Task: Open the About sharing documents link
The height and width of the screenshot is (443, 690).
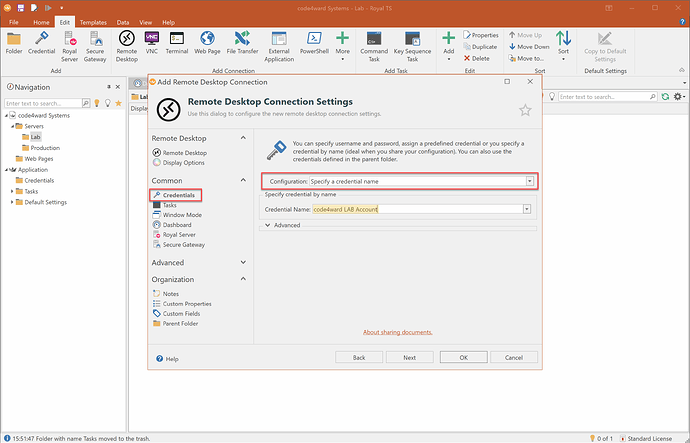Action: [397, 331]
